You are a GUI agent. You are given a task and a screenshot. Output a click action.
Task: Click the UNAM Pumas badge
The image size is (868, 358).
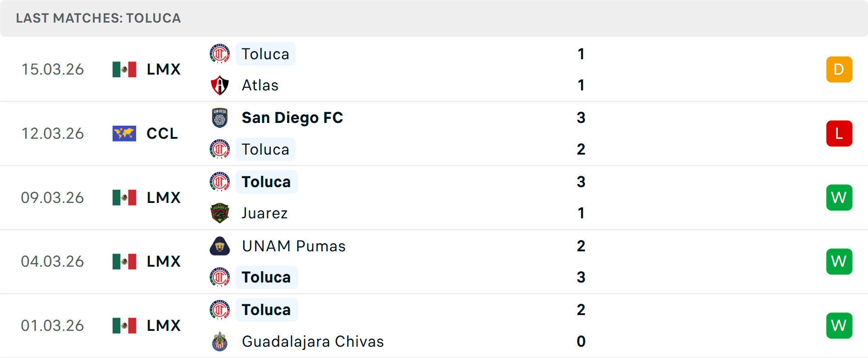[220, 246]
